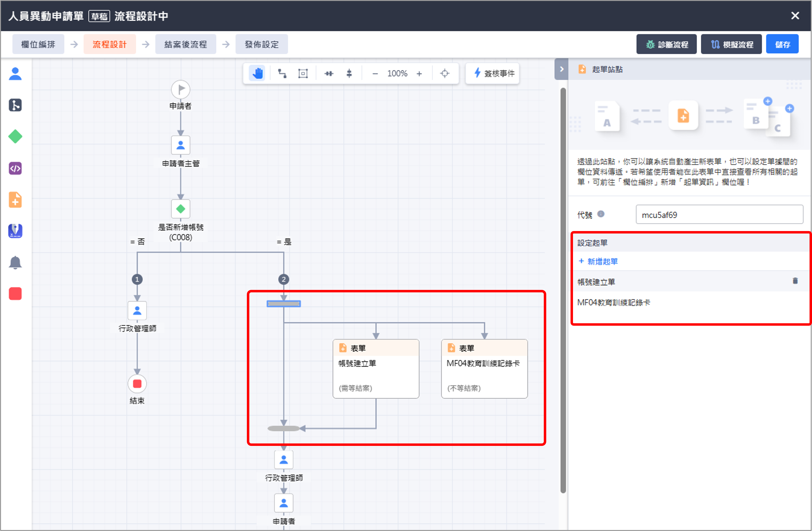
Task: Select the orange start-form node in the palette
Action: point(15,199)
